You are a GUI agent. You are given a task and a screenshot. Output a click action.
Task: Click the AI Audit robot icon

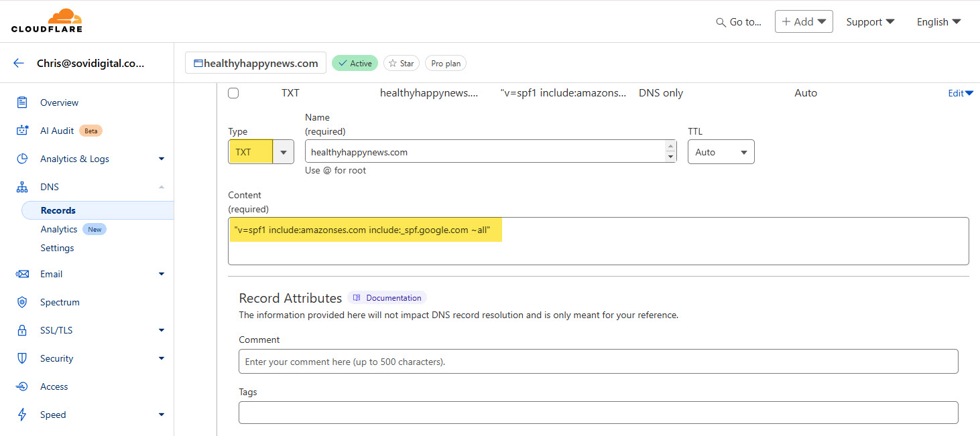click(22, 131)
